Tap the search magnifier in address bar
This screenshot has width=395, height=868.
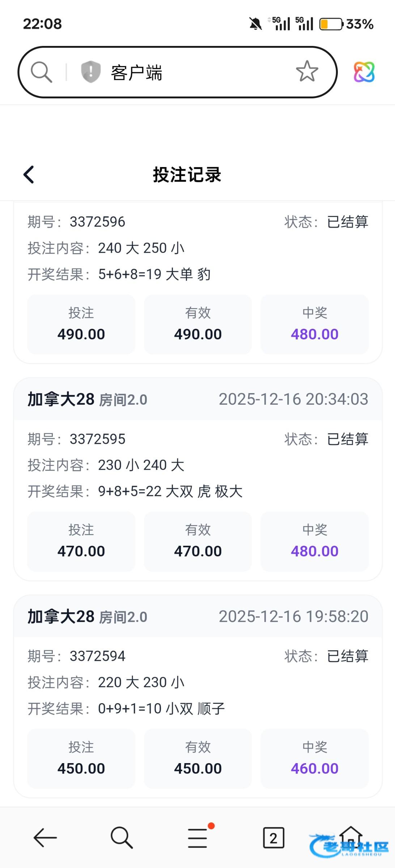(x=41, y=72)
